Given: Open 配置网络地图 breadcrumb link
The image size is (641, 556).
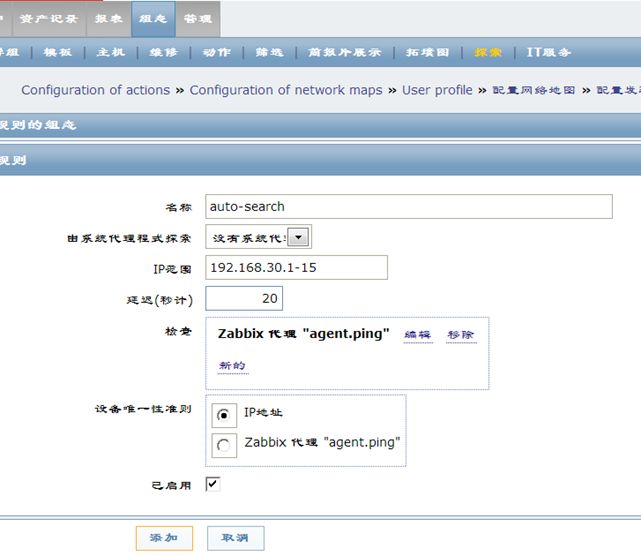Looking at the screenshot, I should 534,90.
